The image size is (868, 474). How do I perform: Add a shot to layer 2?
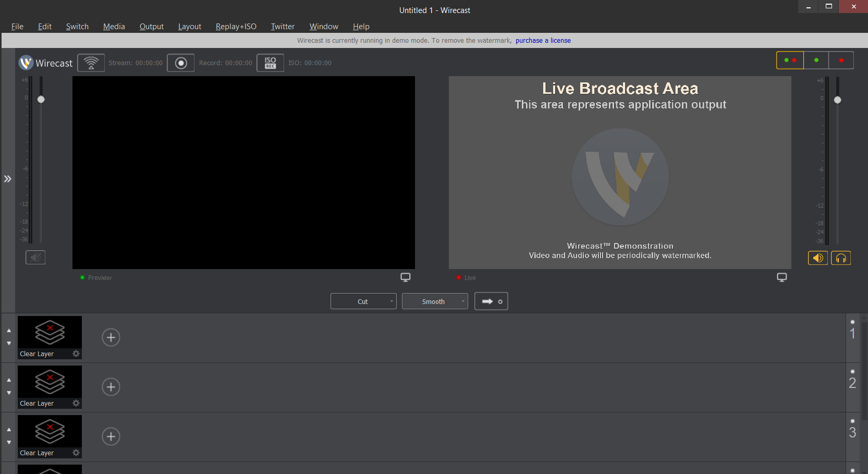[111, 387]
